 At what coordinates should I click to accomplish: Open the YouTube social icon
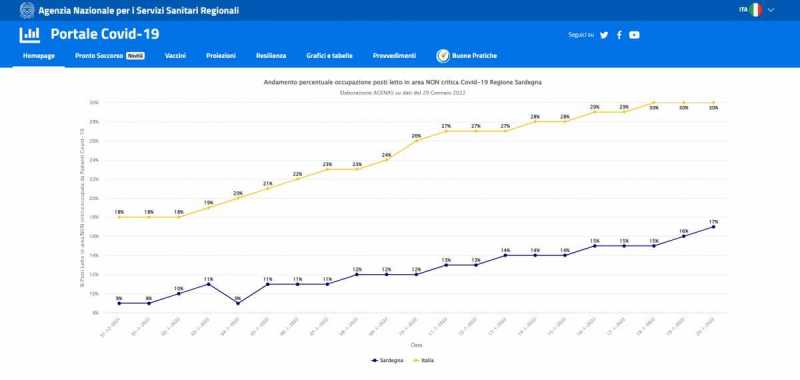click(x=634, y=35)
